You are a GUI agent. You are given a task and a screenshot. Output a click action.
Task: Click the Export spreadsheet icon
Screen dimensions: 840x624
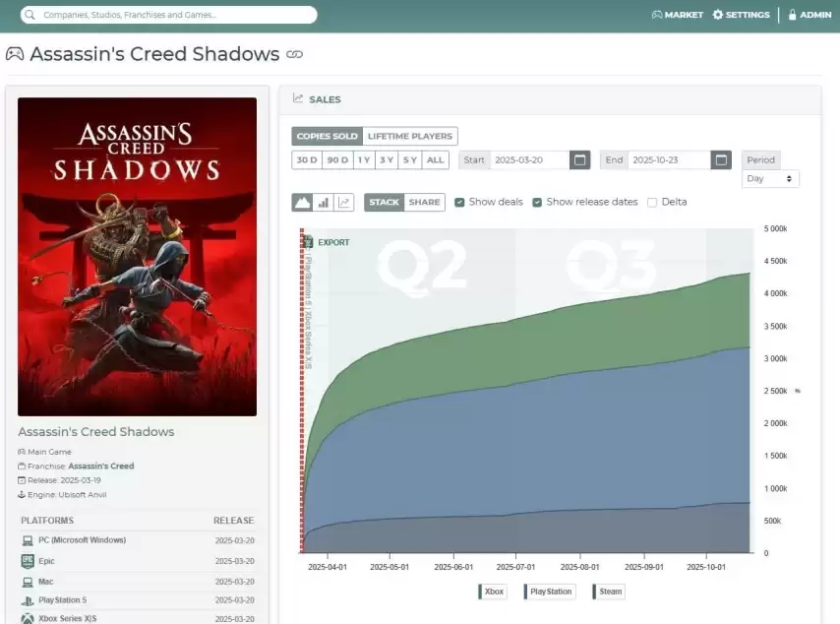click(309, 242)
